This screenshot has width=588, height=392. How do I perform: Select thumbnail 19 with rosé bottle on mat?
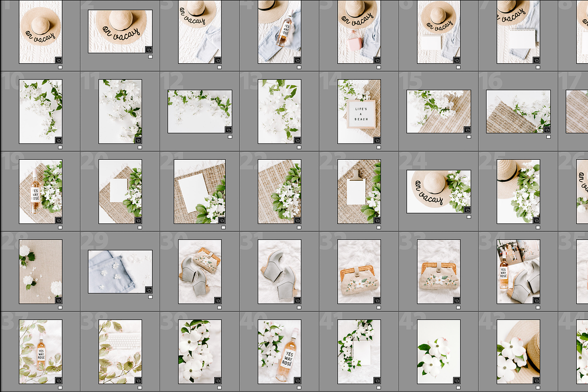pos(41,192)
